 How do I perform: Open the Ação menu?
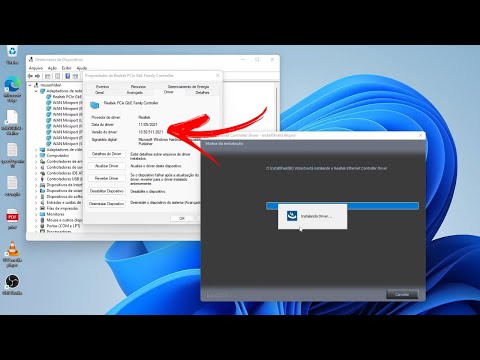[52, 68]
